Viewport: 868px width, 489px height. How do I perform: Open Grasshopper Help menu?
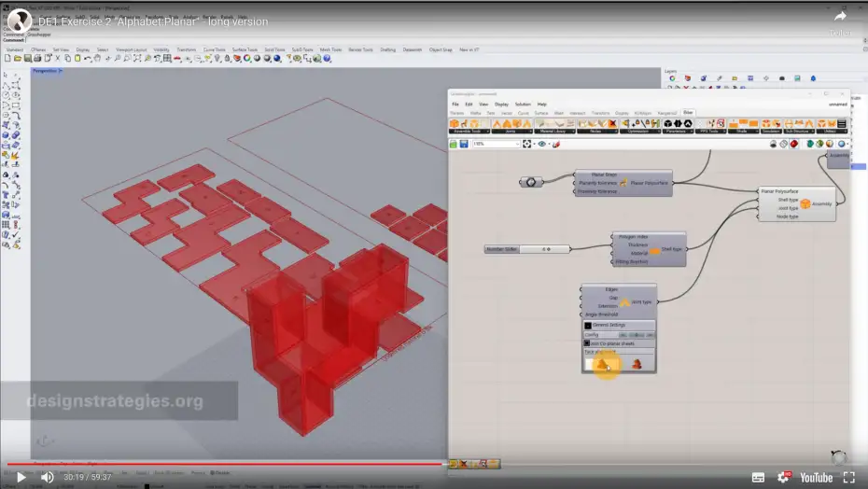pyautogui.click(x=542, y=105)
